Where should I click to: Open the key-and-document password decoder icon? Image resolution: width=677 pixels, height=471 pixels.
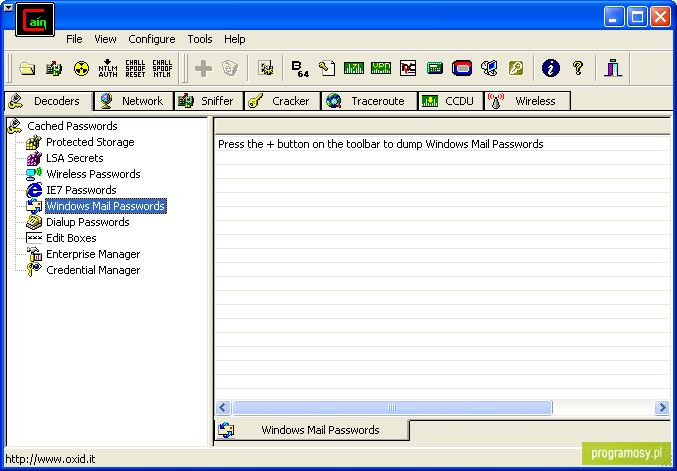pos(327,68)
